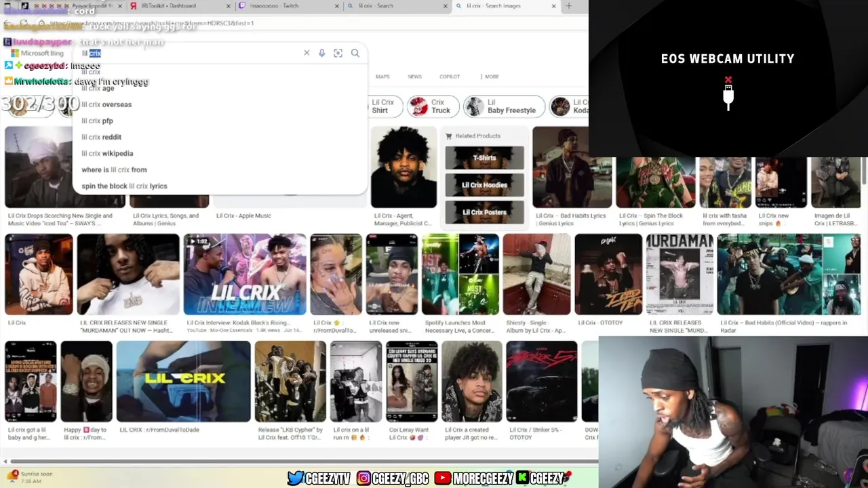Screen dimensions: 868x488
Task: Open 'Lil Crix - Apple Music' link
Action: click(243, 216)
